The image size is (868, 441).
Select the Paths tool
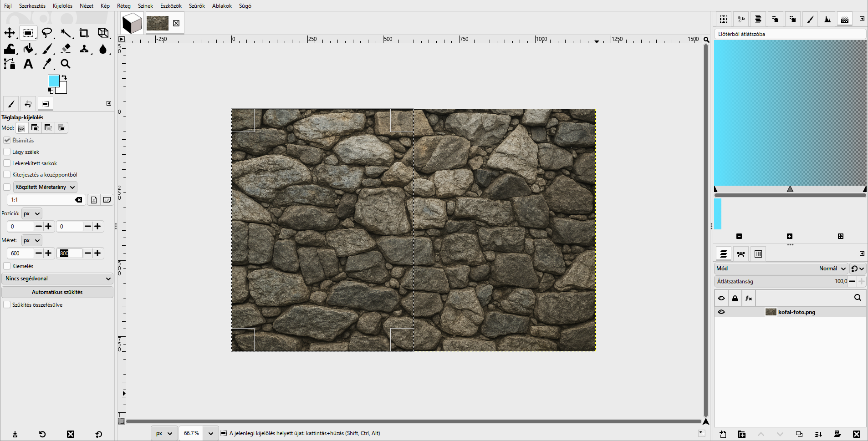click(10, 64)
